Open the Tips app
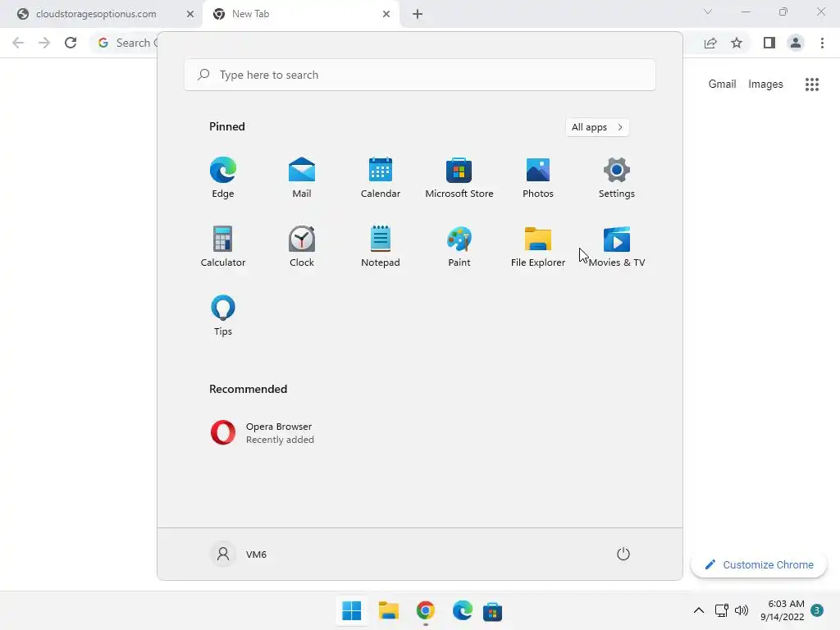 223,316
